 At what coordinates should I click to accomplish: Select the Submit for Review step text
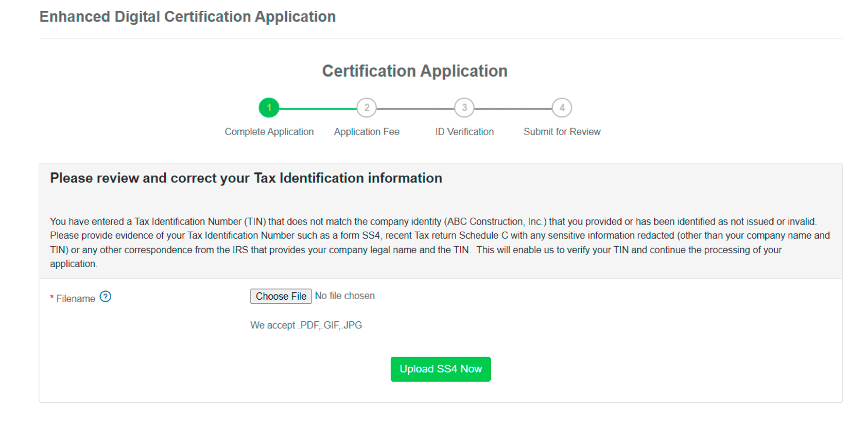tap(562, 132)
